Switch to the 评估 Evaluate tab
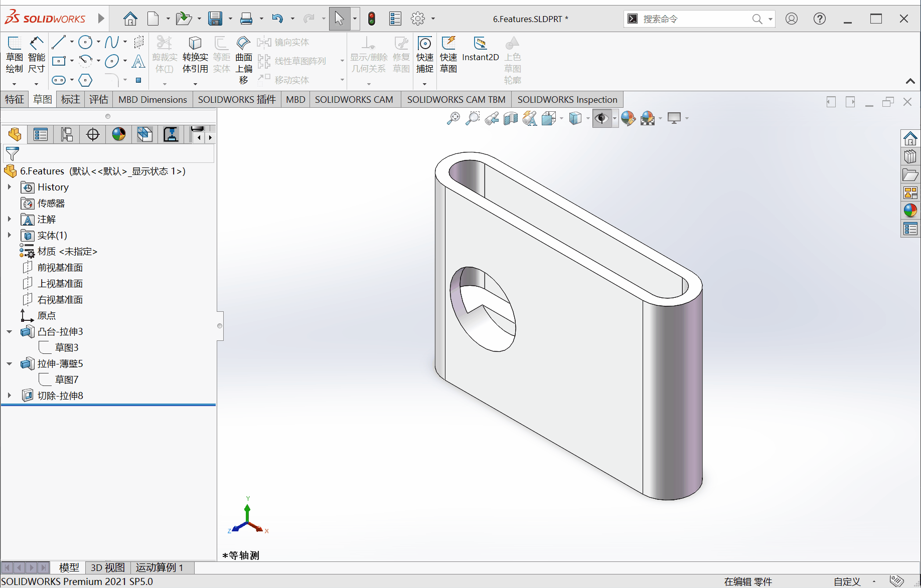Screen dimensions: 921x588 pyautogui.click(x=99, y=99)
